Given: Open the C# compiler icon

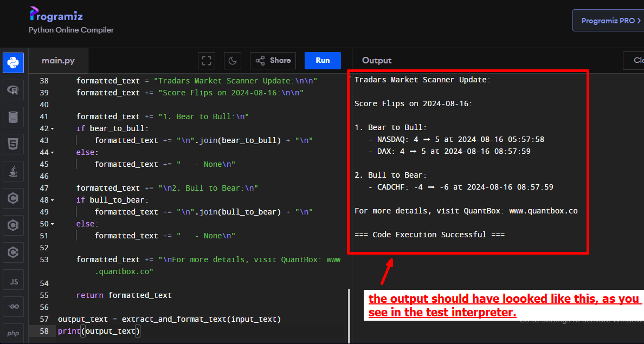Looking at the screenshot, I should 13,252.
